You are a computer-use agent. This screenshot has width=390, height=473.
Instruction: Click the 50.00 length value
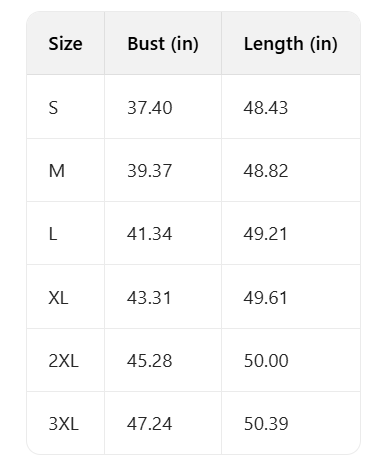266,361
